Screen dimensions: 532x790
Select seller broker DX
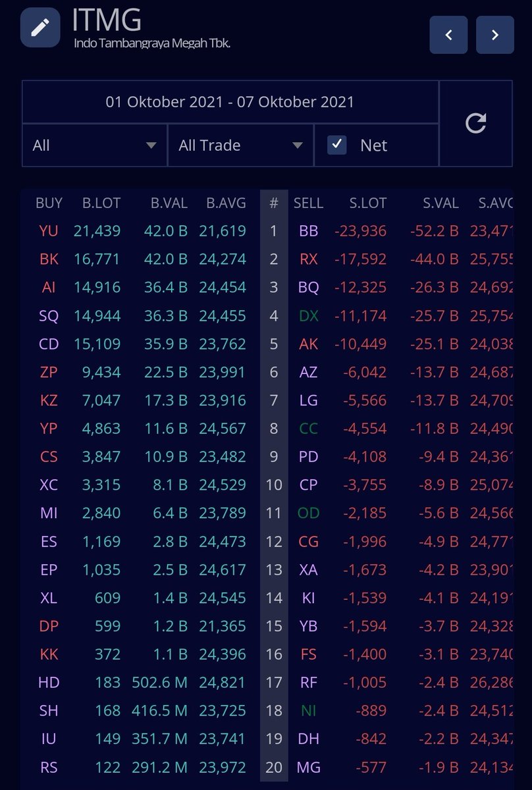coord(308,316)
